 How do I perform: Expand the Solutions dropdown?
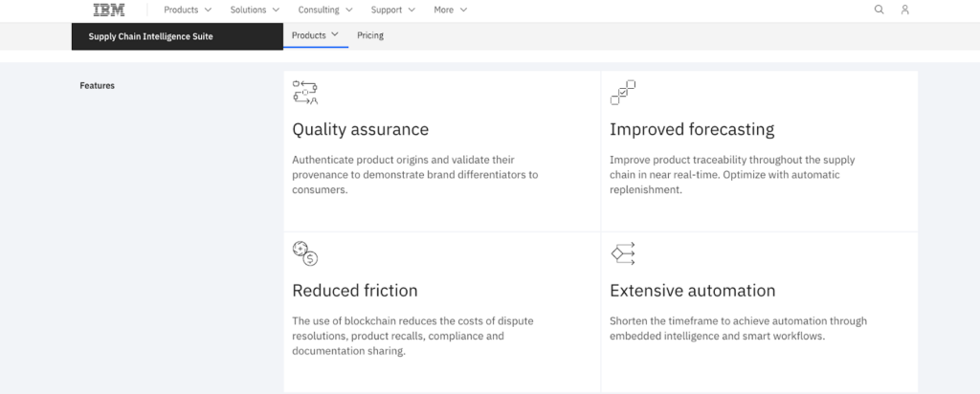tap(255, 10)
